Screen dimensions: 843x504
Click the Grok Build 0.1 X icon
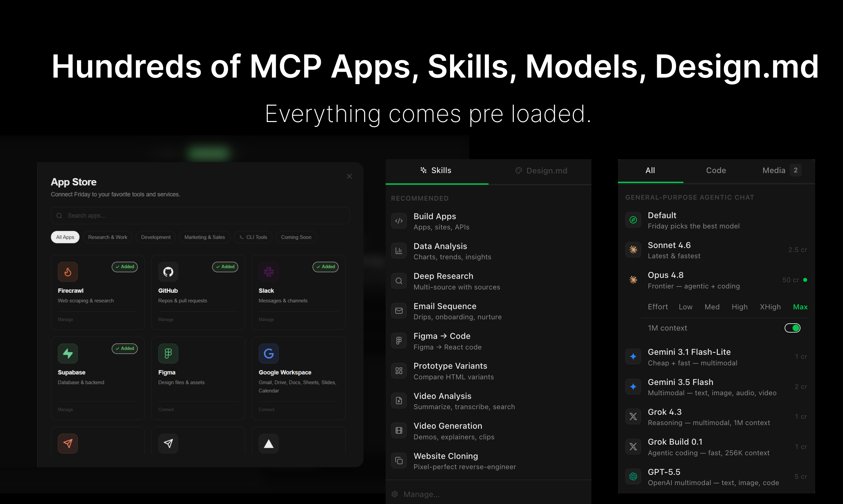point(633,447)
